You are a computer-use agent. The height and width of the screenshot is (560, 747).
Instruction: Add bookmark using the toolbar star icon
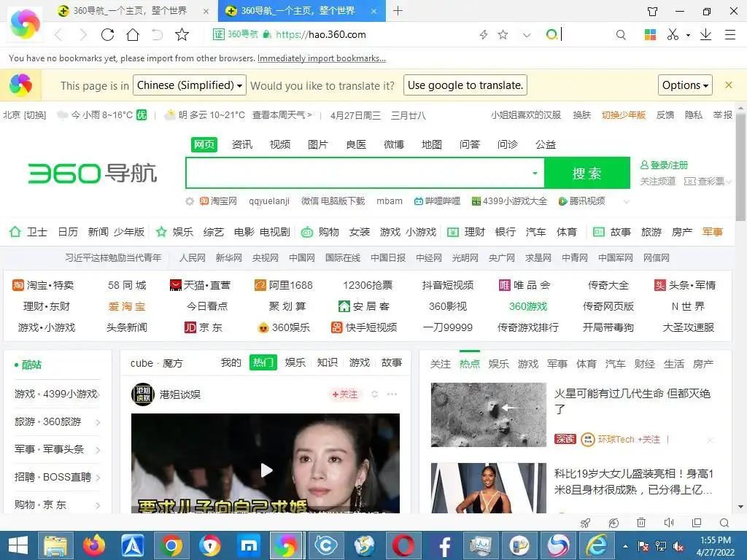coord(182,34)
